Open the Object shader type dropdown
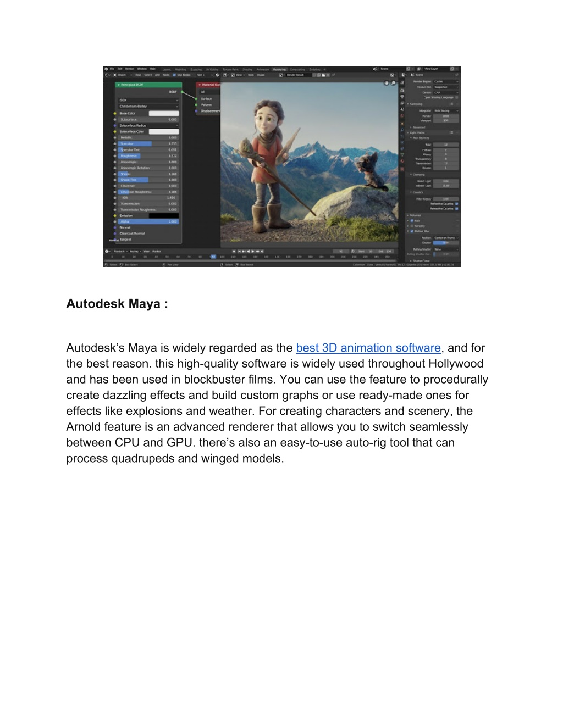 click(x=123, y=75)
